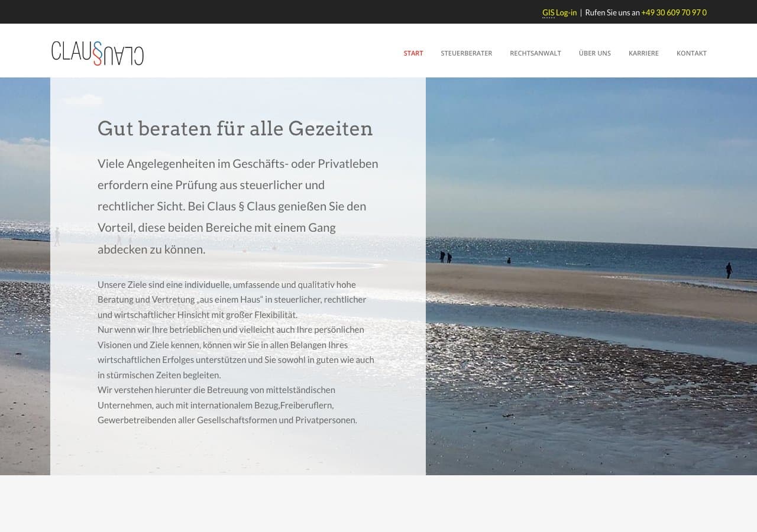
Task: Click the 'Rufen Sie uns an' text
Action: click(612, 12)
